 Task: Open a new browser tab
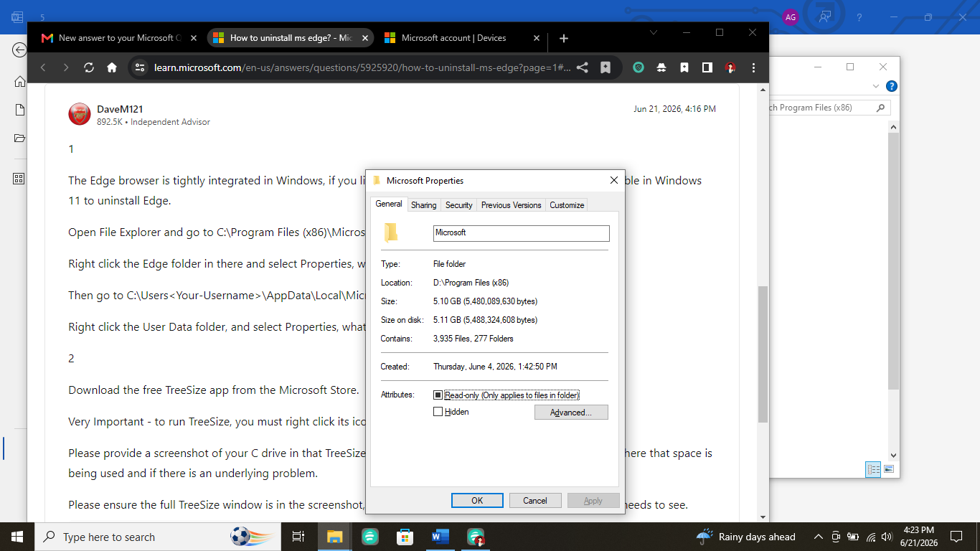click(x=564, y=38)
